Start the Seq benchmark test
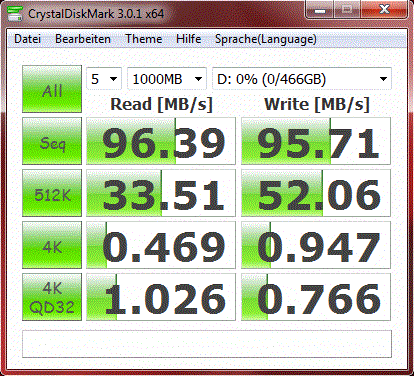 52,141
